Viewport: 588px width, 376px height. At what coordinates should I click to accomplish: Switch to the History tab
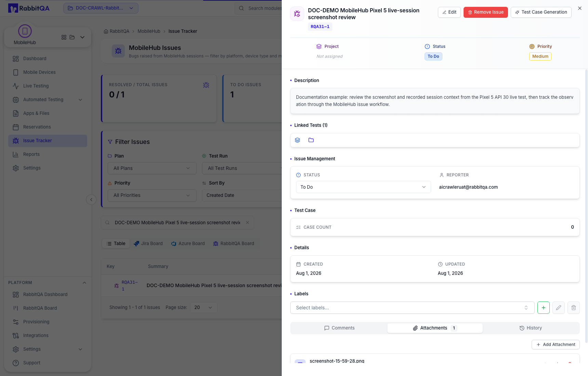tap(531, 328)
